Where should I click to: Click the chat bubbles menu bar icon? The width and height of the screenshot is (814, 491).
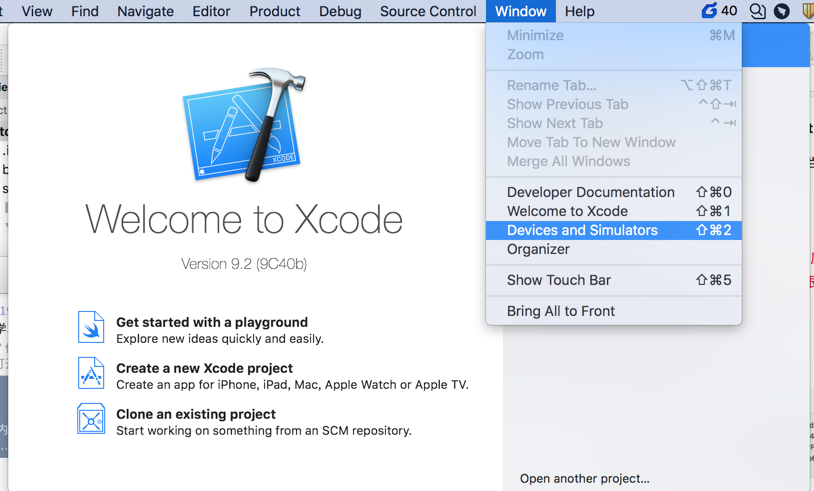758,11
